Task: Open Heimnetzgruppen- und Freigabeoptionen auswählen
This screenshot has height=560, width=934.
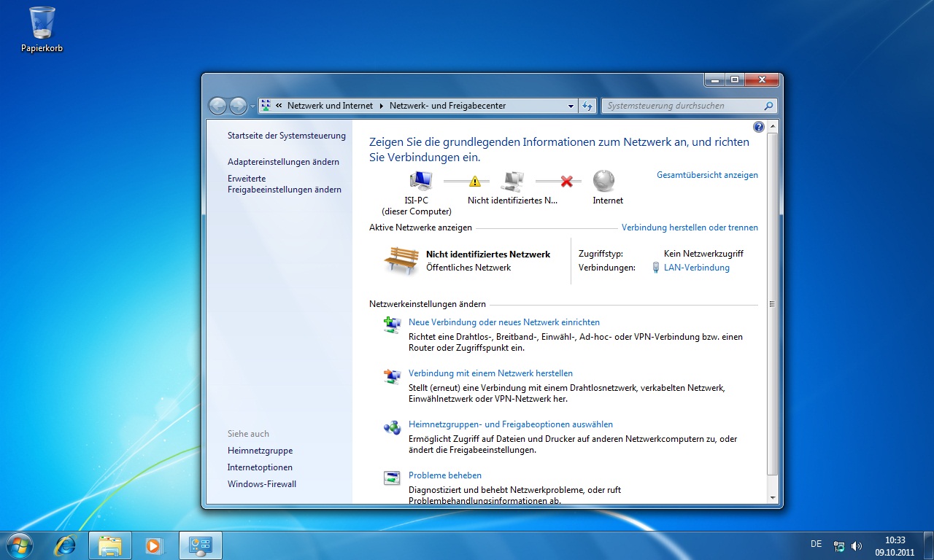Action: point(511,424)
